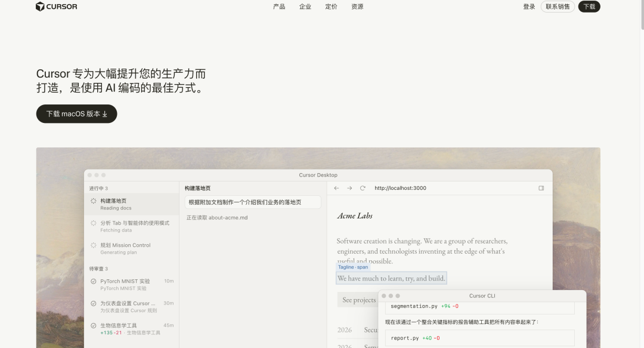644x348 pixels.
Task: Click the 登录 link
Action: [x=529, y=7]
